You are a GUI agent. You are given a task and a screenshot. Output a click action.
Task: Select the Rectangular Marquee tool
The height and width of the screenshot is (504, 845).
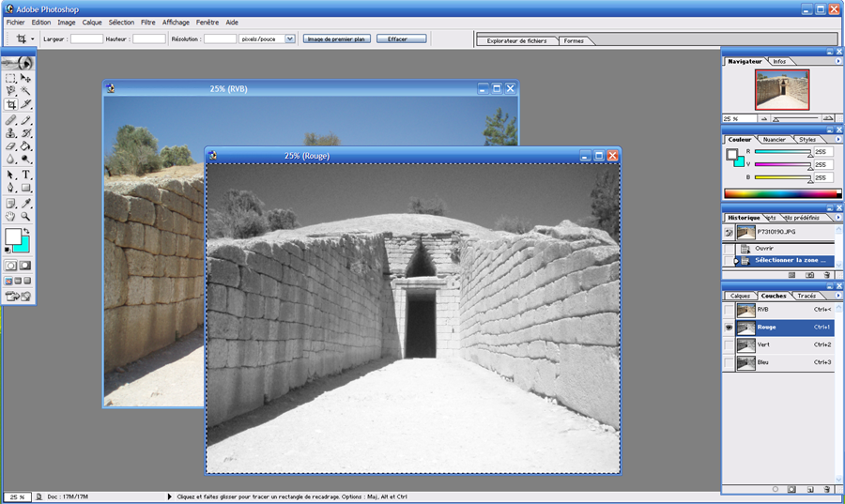pos(11,79)
